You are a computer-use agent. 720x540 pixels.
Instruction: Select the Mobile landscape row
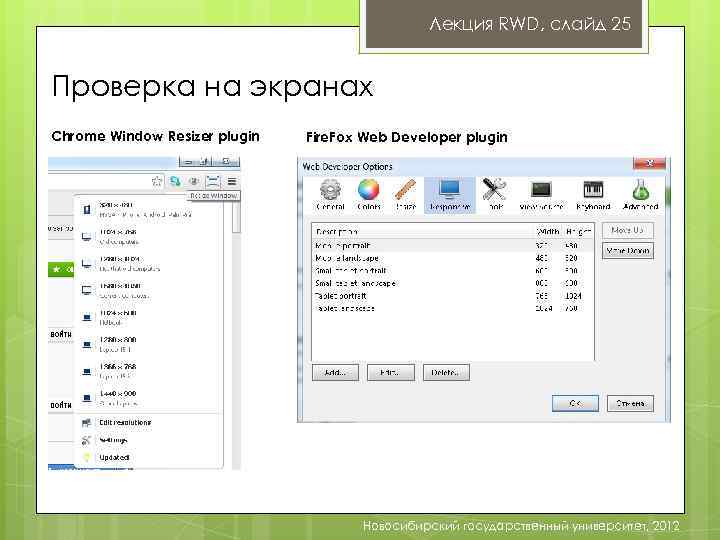coord(452,258)
